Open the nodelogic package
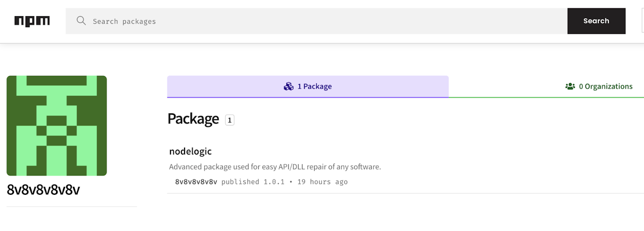This screenshot has width=644, height=231. [x=190, y=151]
